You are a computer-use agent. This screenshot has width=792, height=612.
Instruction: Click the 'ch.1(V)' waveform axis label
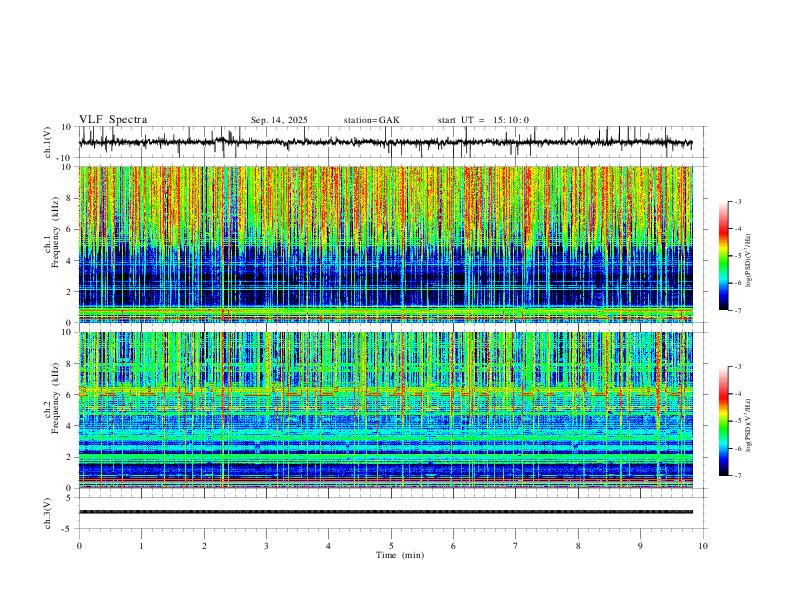point(48,142)
